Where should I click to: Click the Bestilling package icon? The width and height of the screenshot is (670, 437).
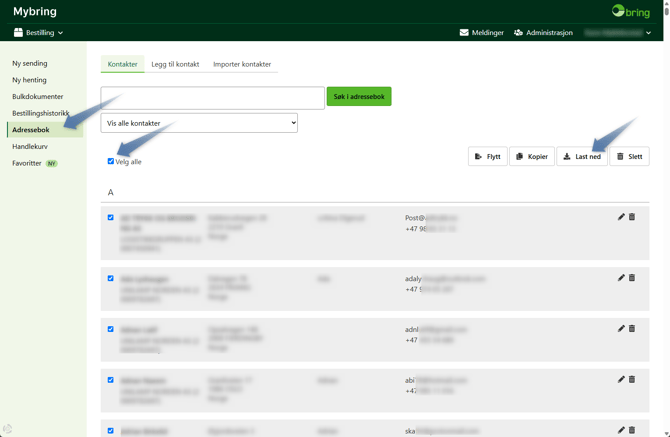(x=18, y=32)
